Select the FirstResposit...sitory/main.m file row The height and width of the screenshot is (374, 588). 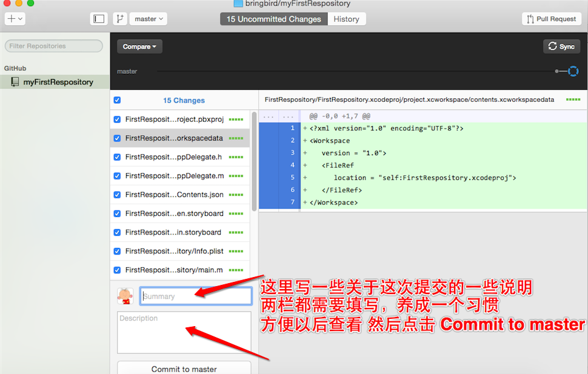point(180,270)
